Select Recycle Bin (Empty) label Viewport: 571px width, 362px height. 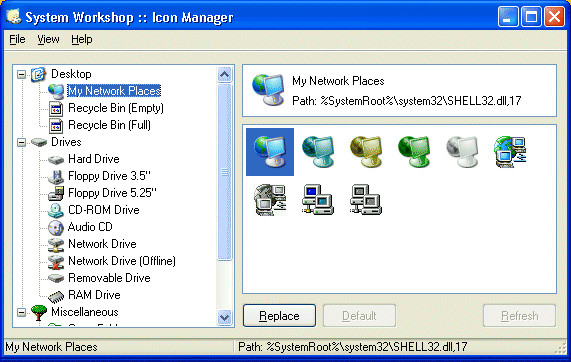116,108
